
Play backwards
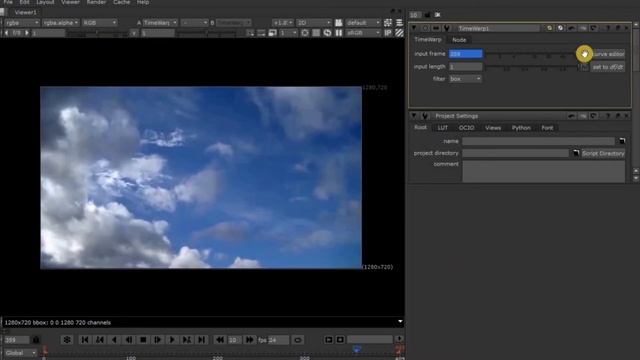tap(114, 340)
